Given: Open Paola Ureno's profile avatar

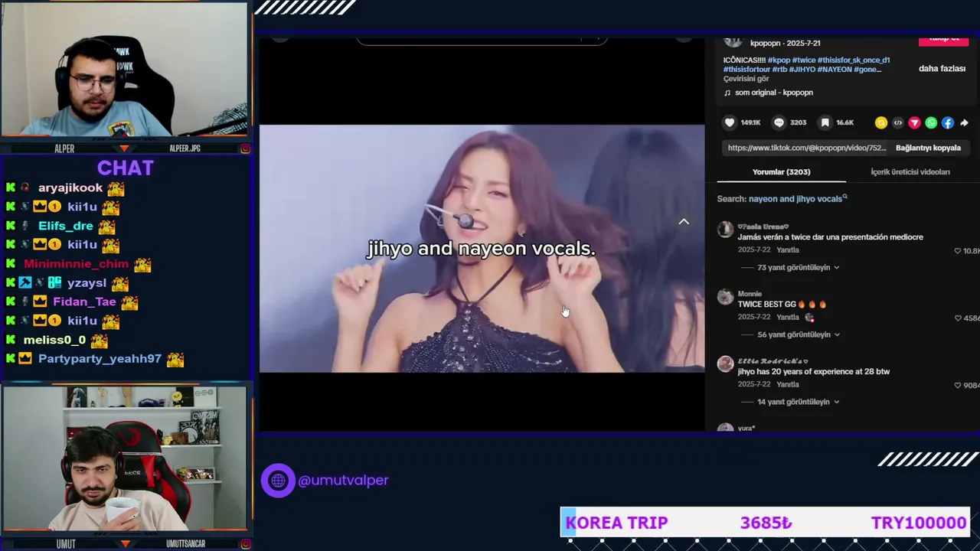Looking at the screenshot, I should pyautogui.click(x=725, y=230).
